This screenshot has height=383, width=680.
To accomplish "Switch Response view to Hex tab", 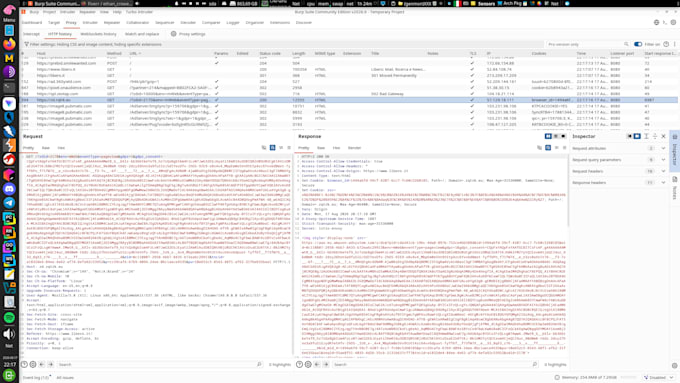I will pos(336,148).
